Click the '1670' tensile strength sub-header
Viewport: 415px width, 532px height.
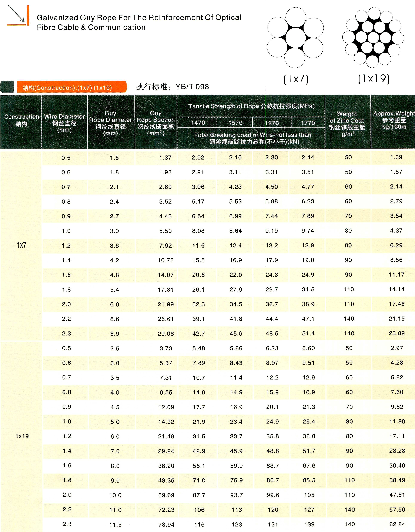pyautogui.click(x=272, y=123)
